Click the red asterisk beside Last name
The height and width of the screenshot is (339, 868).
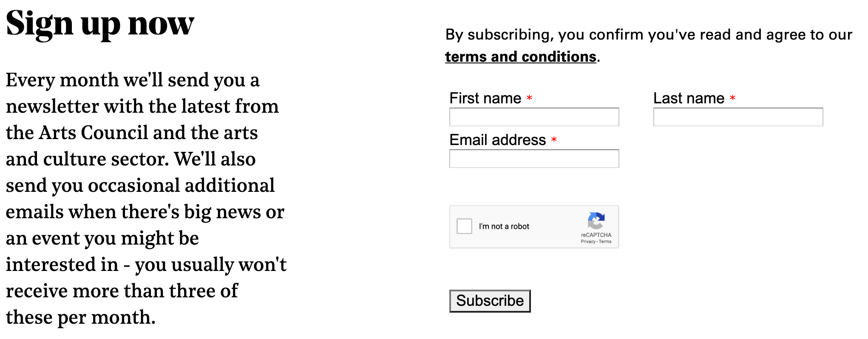tap(732, 99)
